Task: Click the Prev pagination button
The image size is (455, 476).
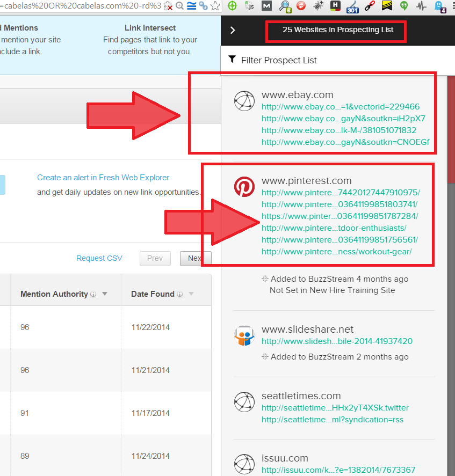Action: pyautogui.click(x=155, y=258)
